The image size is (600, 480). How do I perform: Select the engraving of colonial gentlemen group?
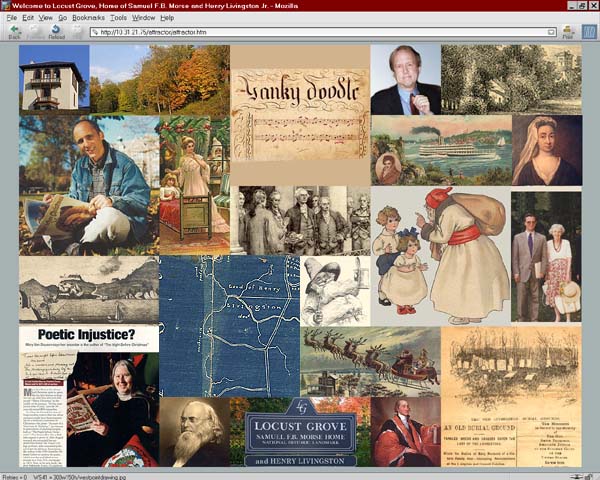pos(300,220)
